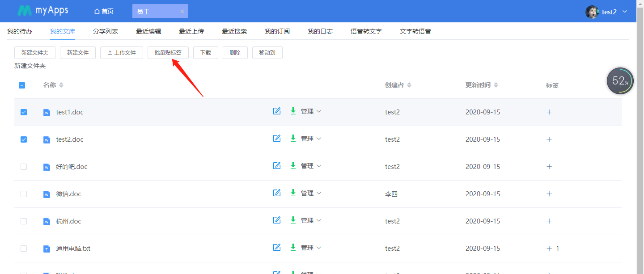The height and width of the screenshot is (274, 644).
Task: Add a tag to 微信.doc
Action: (x=549, y=194)
